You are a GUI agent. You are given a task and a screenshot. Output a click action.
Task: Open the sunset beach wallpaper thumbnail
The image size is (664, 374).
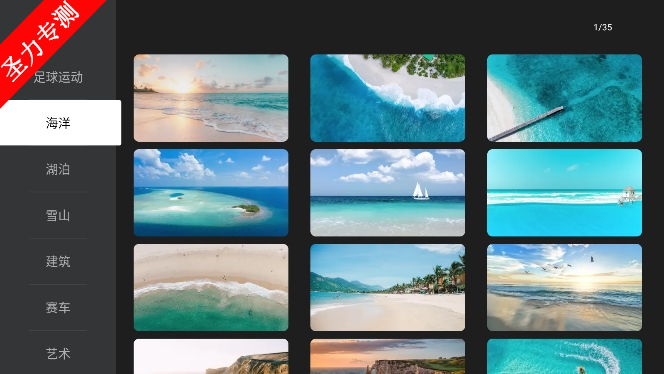tap(211, 98)
